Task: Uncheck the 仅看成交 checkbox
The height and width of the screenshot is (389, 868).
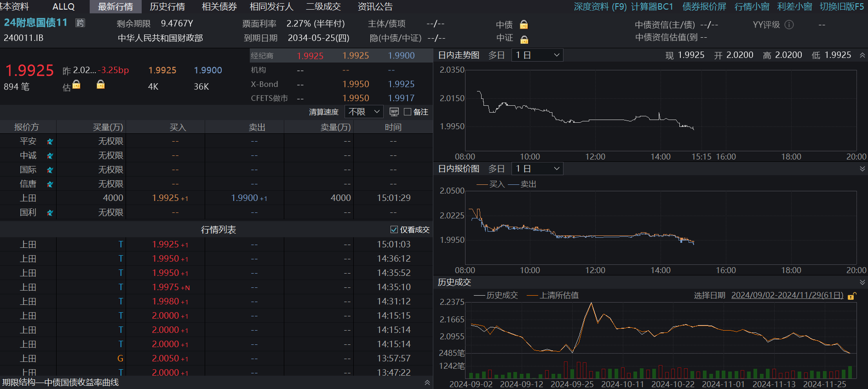Action: [394, 229]
